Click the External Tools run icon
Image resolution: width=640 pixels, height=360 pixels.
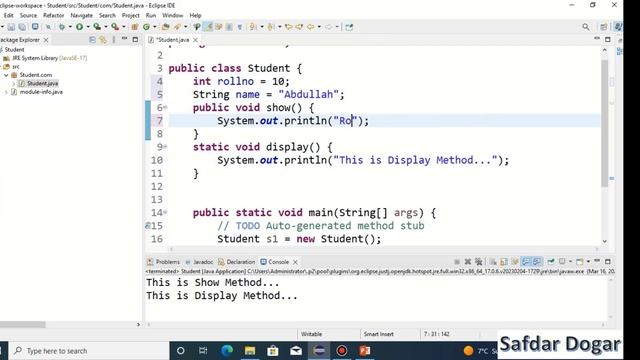click(116, 27)
